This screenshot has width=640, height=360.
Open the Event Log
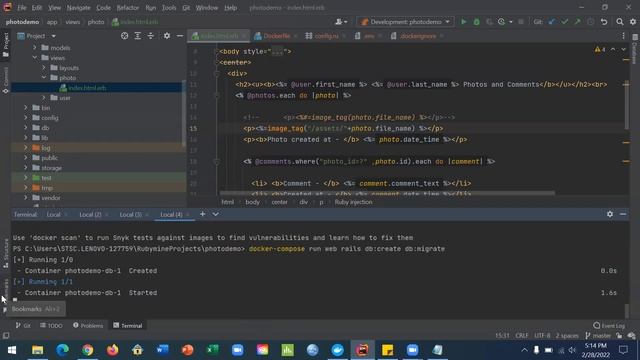[x=609, y=325]
